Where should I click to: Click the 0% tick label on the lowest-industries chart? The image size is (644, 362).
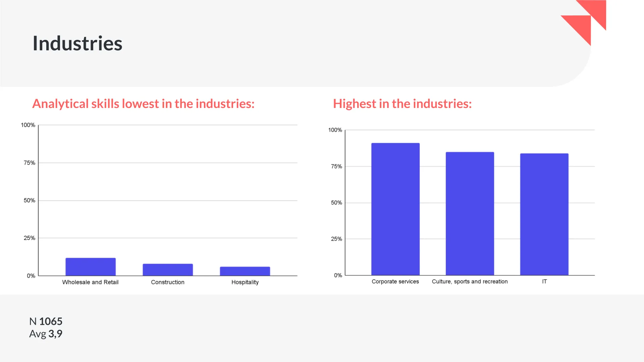(31, 276)
